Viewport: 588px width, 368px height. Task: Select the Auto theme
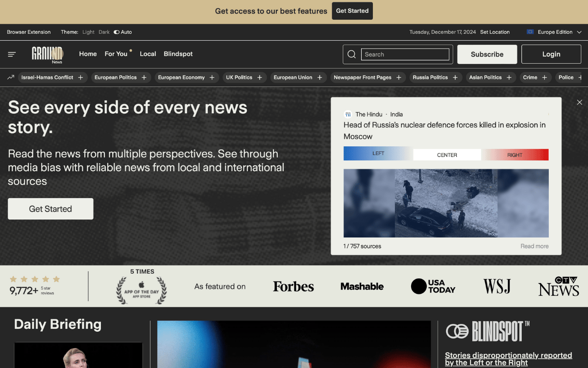click(x=122, y=32)
